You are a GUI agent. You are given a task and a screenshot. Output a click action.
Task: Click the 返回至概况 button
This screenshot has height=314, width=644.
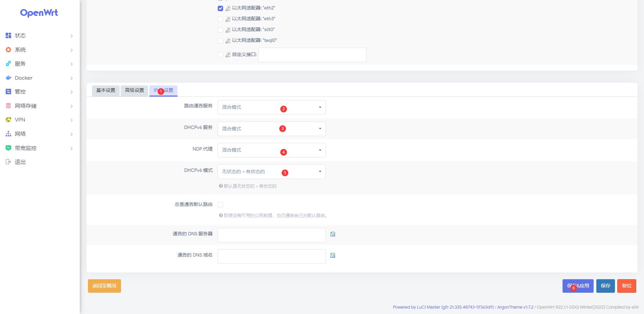click(104, 286)
